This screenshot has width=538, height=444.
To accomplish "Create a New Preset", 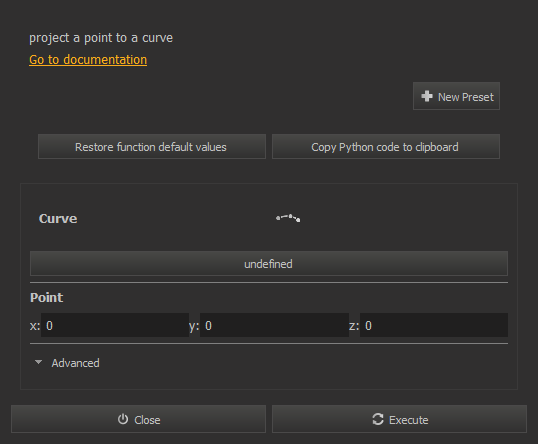I will pos(456,96).
